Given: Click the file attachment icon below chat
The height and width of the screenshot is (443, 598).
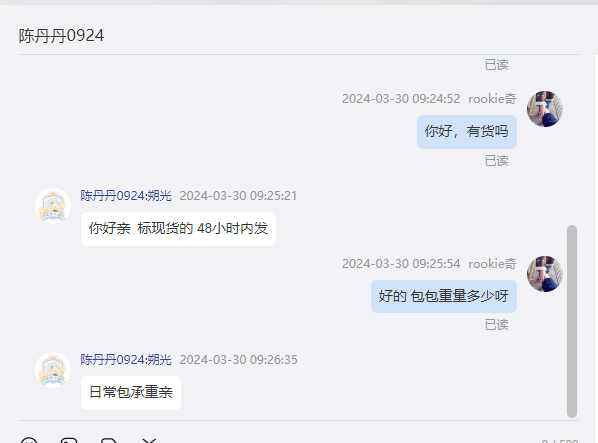Looking at the screenshot, I should [x=109, y=441].
